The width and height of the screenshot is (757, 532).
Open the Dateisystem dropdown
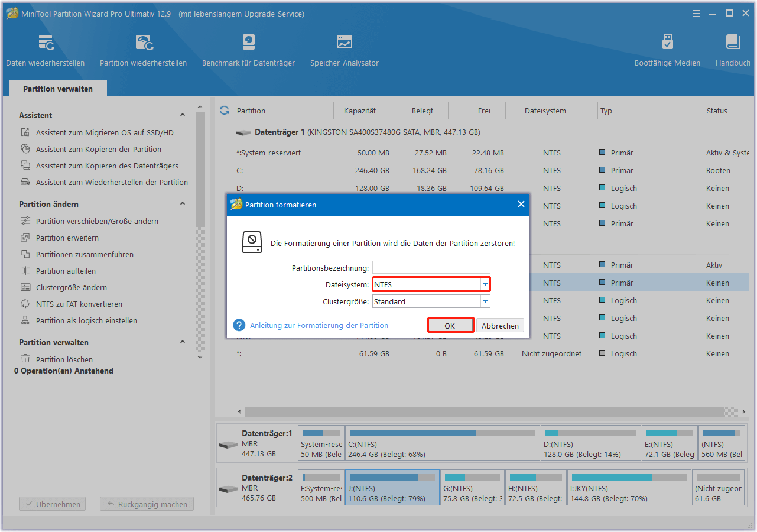(x=485, y=284)
